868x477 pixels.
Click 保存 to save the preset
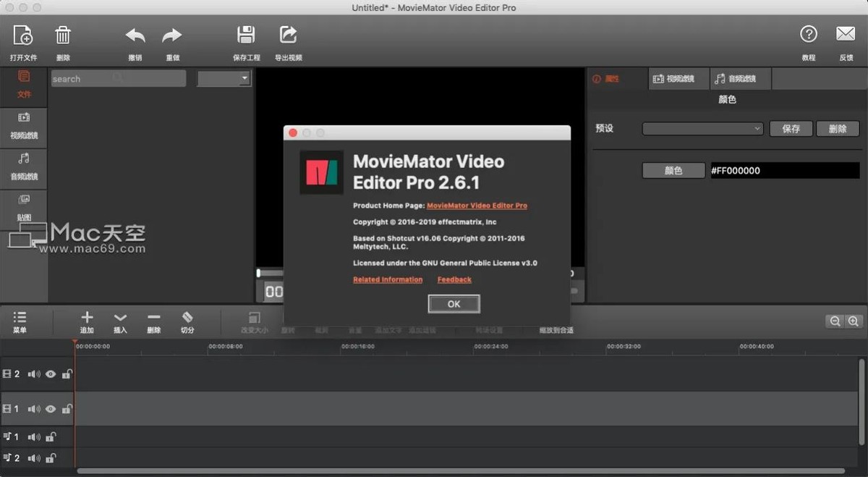pos(791,128)
